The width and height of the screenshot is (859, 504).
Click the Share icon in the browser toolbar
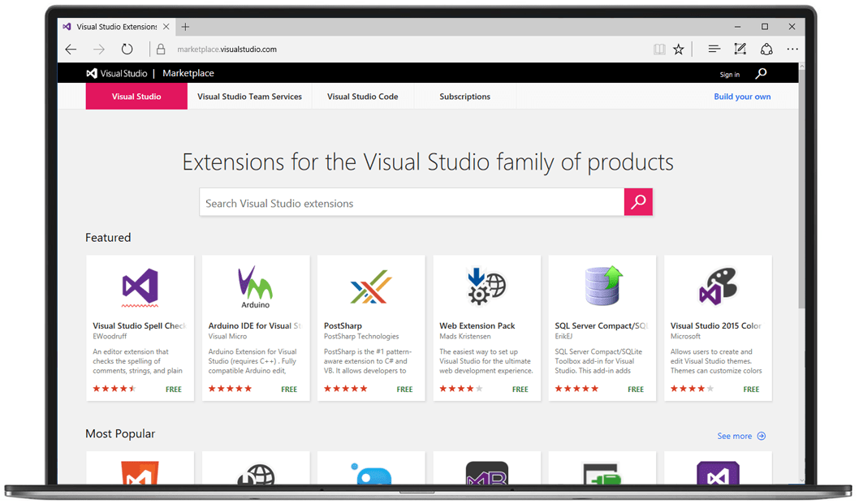766,49
